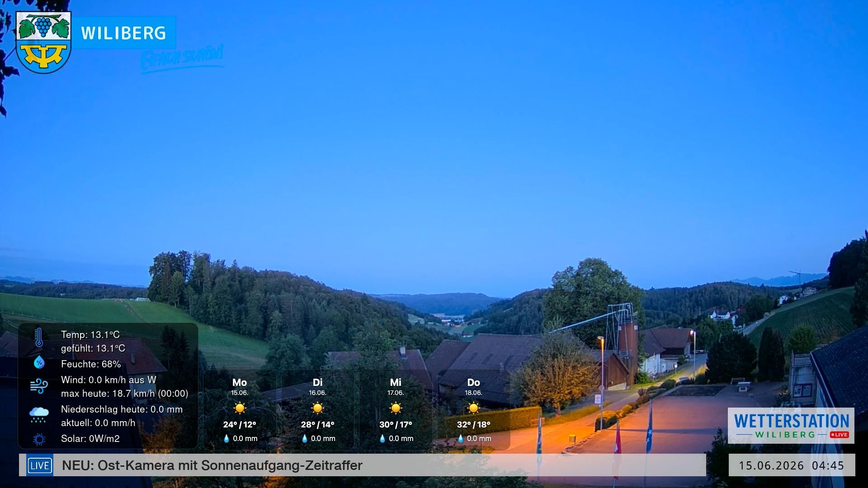This screenshot has width=868, height=488.
Task: Click the 'Mo' day label
Action: pos(240,383)
